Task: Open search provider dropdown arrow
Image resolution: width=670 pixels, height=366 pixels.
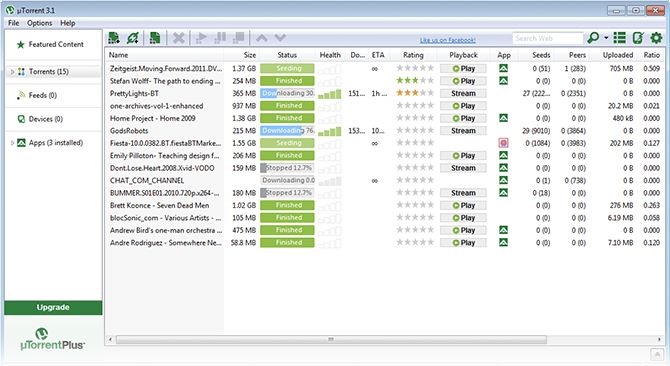Action: click(606, 38)
